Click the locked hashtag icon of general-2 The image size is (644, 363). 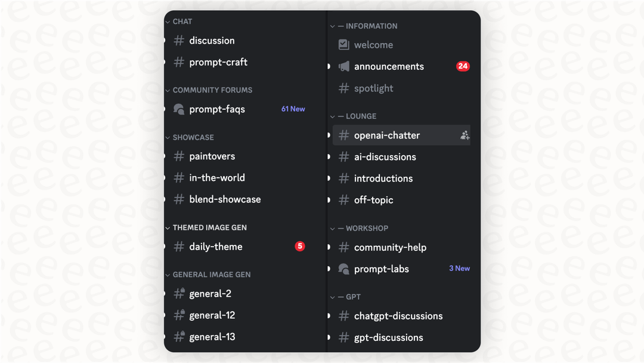coord(179,294)
